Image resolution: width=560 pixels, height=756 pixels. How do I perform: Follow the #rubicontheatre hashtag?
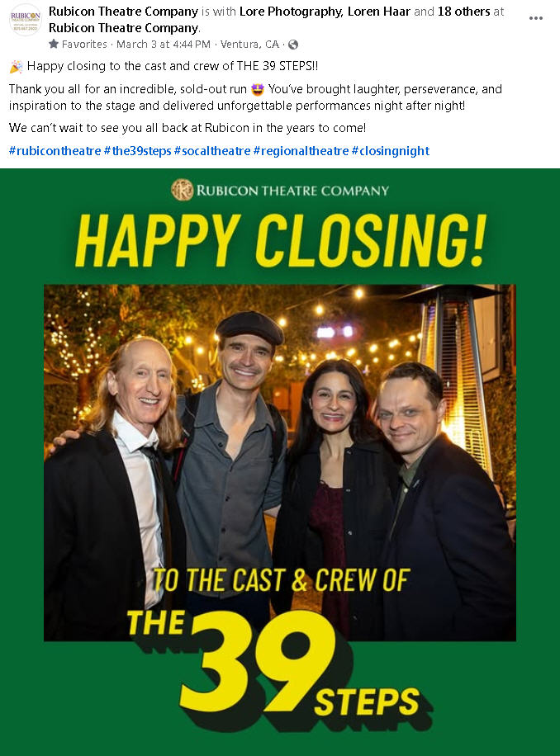click(x=55, y=151)
